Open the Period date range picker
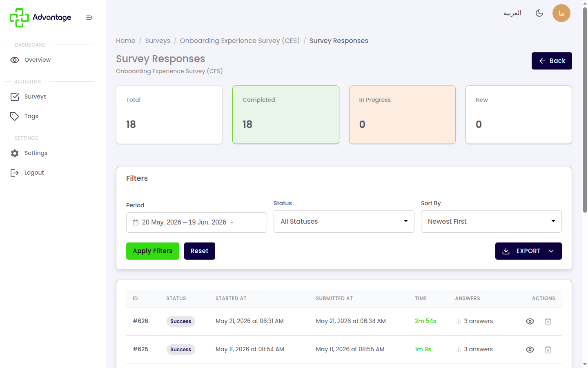The width and height of the screenshot is (588, 368). pyautogui.click(x=196, y=222)
